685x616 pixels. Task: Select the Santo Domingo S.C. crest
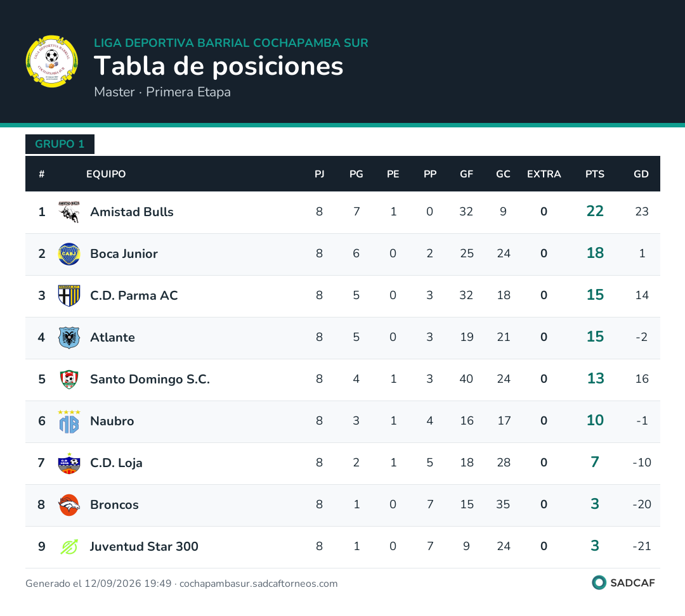point(69,380)
